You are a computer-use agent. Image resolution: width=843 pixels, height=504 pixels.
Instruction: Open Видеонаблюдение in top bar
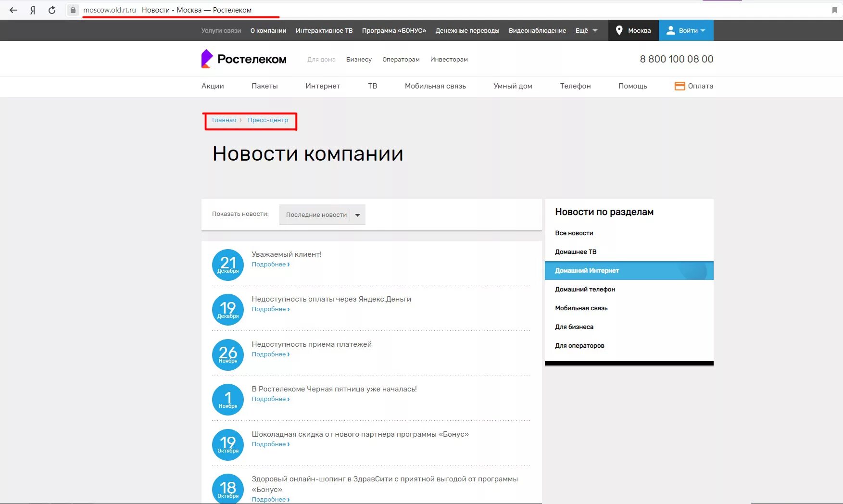(x=537, y=30)
